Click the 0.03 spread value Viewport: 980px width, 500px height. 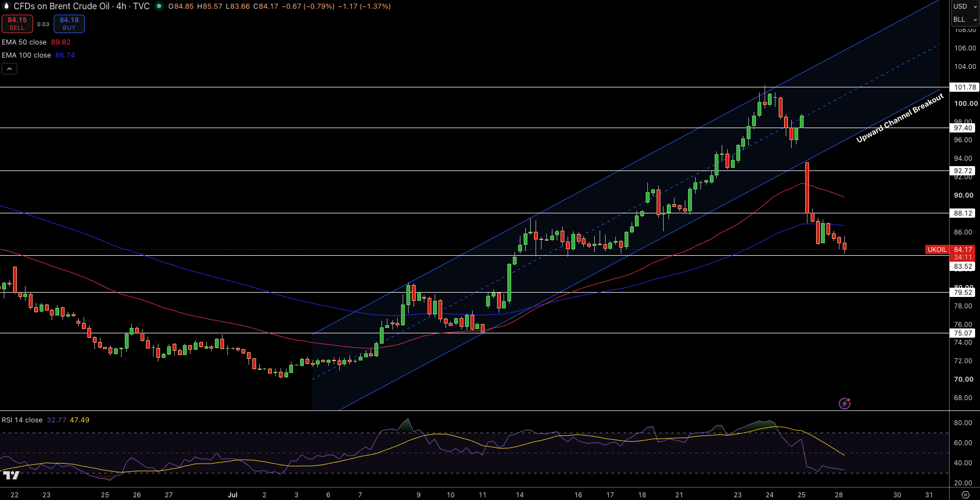[x=43, y=24]
